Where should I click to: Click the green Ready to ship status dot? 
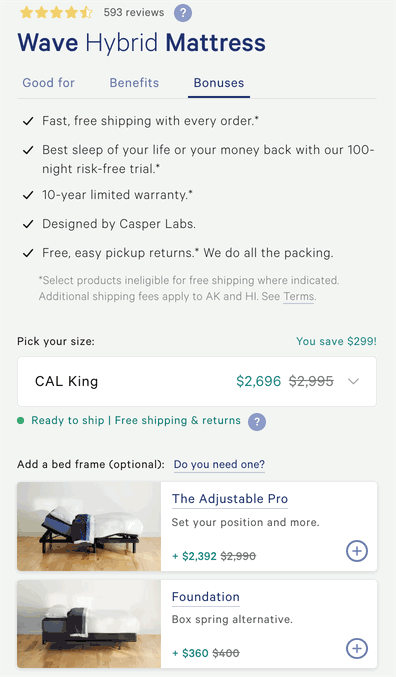coord(20,421)
